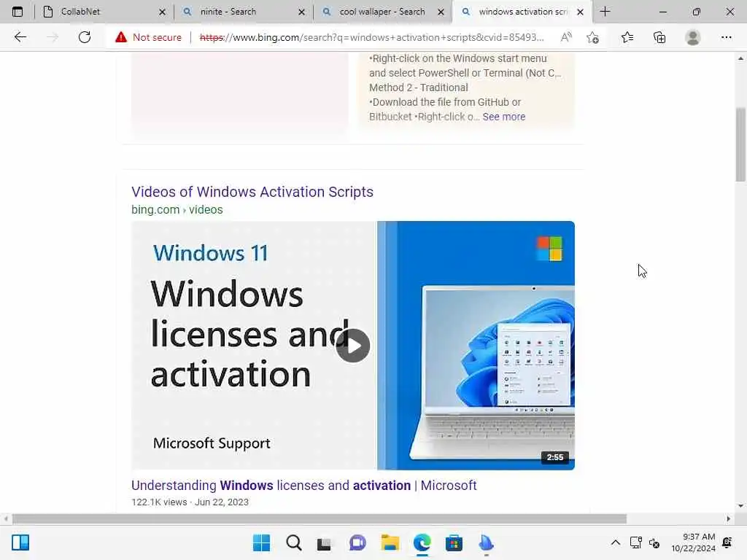Screen dimensions: 747x560
Task: Click the scroll left arrow
Action: point(6,518)
